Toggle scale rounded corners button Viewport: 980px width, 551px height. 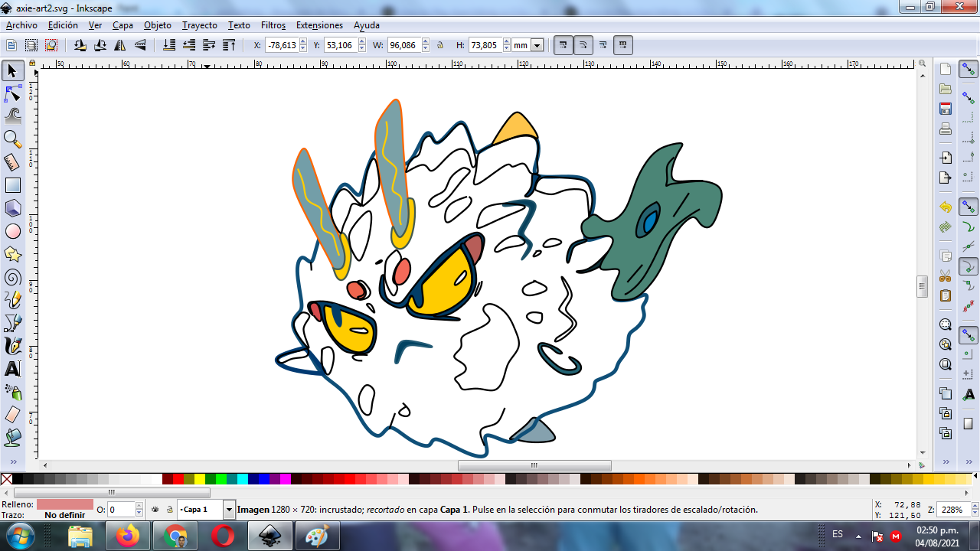[583, 45]
